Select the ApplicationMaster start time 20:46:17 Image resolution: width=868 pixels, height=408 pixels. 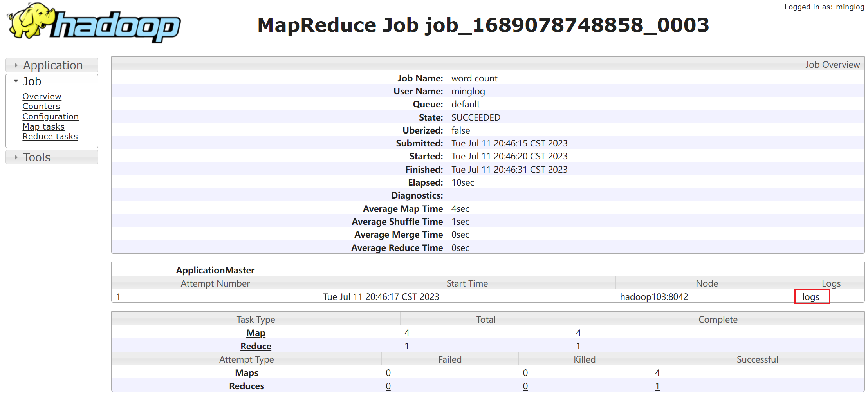coord(381,297)
